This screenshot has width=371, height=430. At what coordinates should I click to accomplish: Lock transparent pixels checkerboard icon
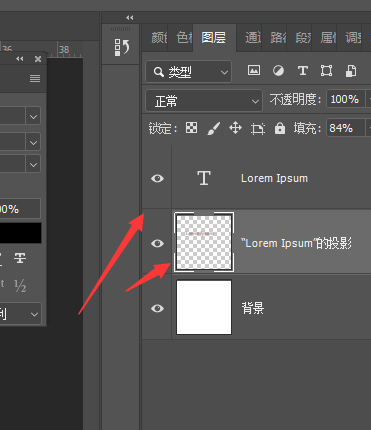(191, 128)
